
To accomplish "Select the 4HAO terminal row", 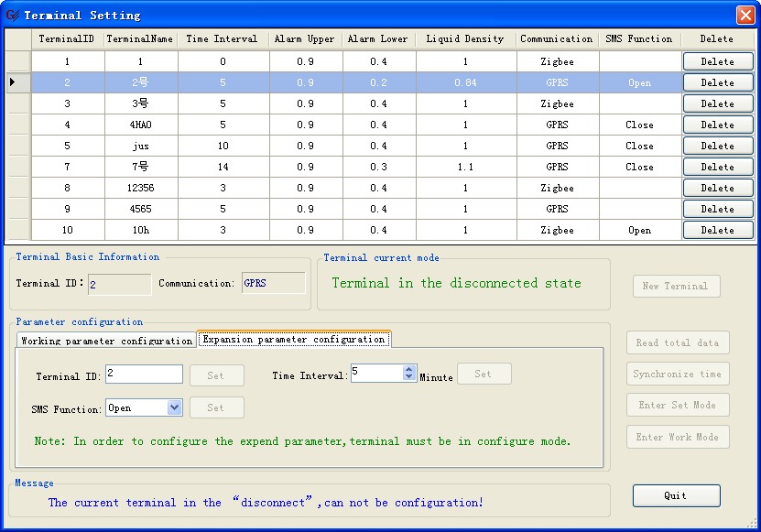I will point(140,125).
